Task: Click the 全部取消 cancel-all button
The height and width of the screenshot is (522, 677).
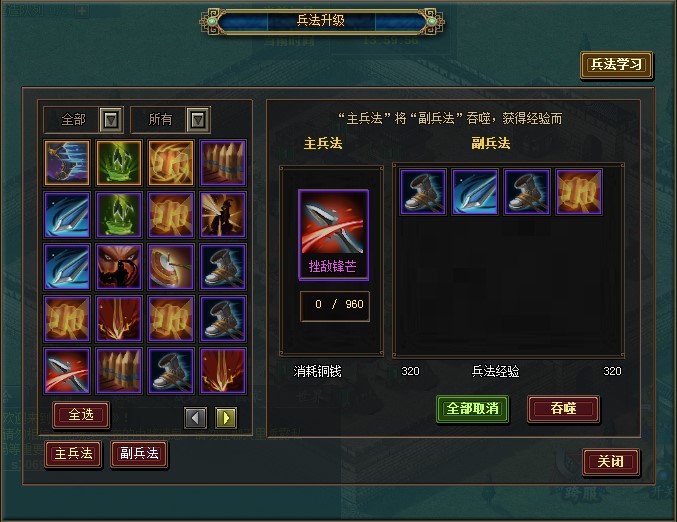Action: [x=472, y=408]
